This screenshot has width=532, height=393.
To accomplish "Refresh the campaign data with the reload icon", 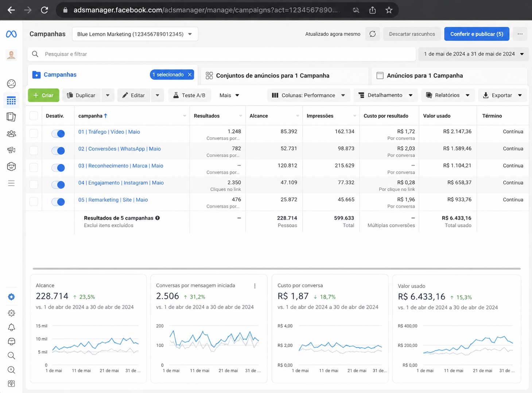I will (372, 34).
